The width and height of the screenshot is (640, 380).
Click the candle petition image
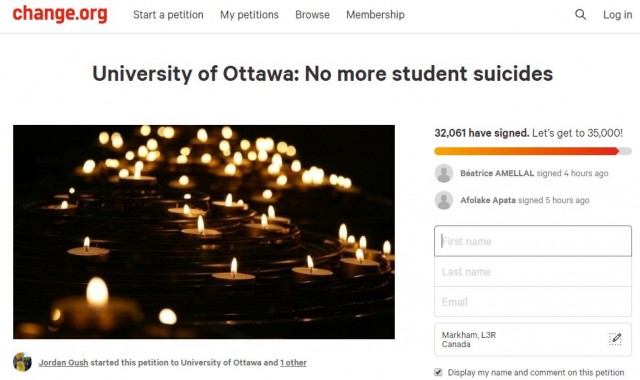[204, 232]
